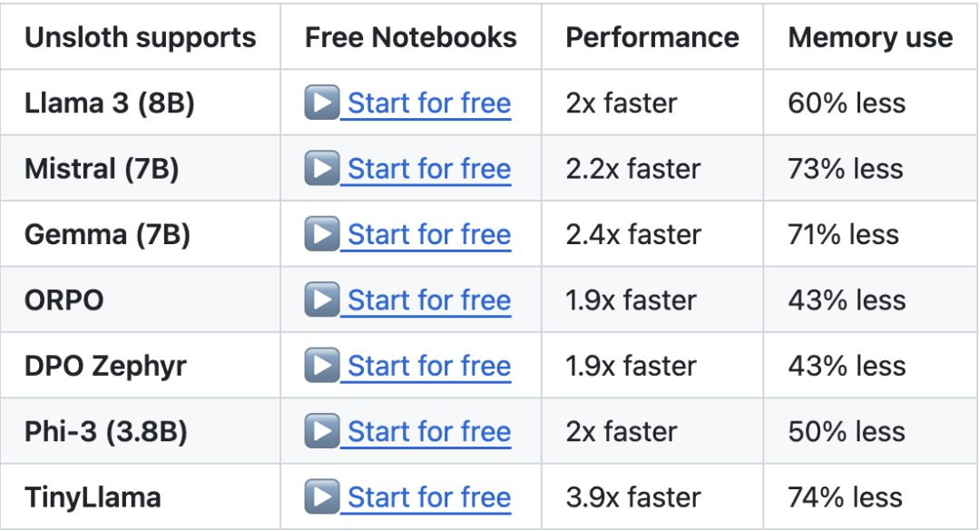Select the 'TinyLlama' model name cell
The height and width of the screenshot is (531, 980).
[x=93, y=497]
